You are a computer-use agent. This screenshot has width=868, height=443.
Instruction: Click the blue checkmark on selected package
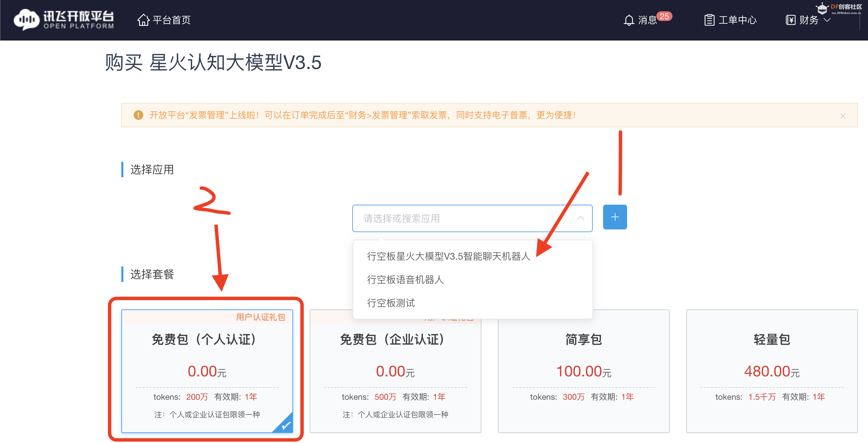coord(285,425)
